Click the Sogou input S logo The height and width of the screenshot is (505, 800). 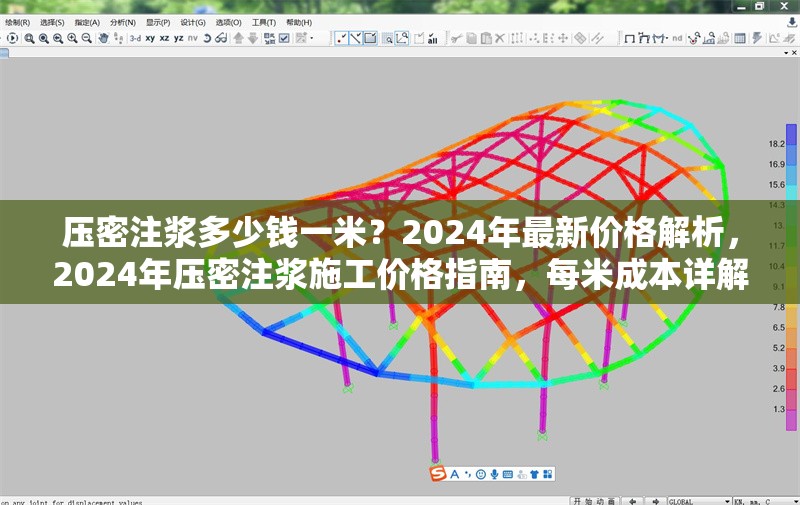click(x=438, y=474)
